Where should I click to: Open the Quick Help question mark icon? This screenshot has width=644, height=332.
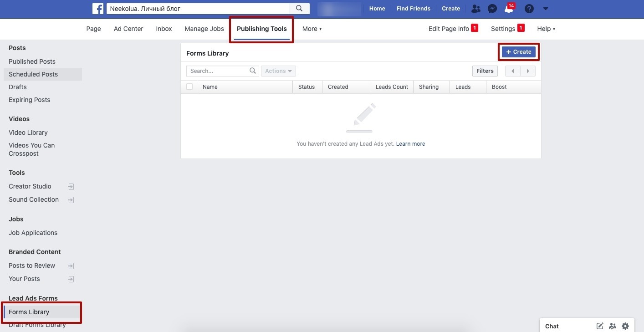click(x=529, y=8)
